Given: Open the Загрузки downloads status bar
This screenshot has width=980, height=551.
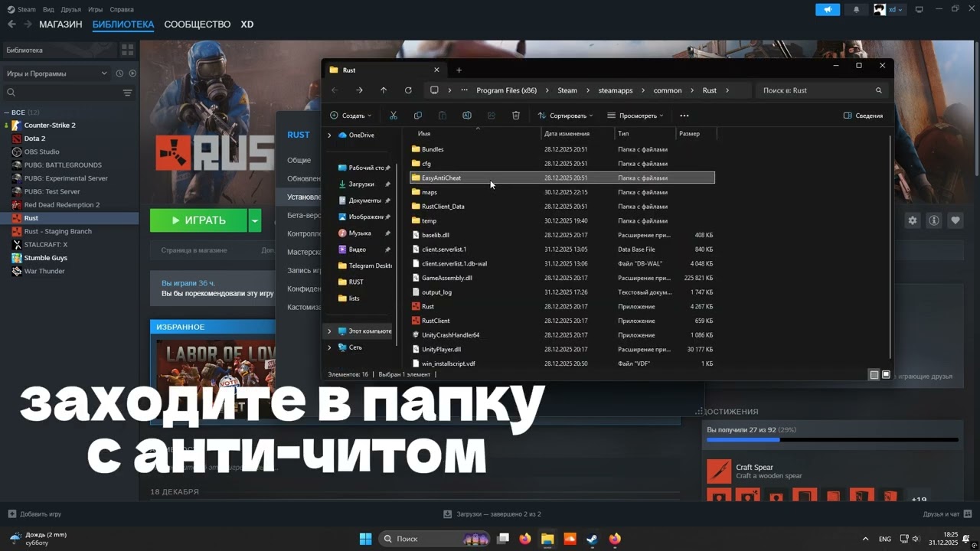Looking at the screenshot, I should pyautogui.click(x=492, y=514).
